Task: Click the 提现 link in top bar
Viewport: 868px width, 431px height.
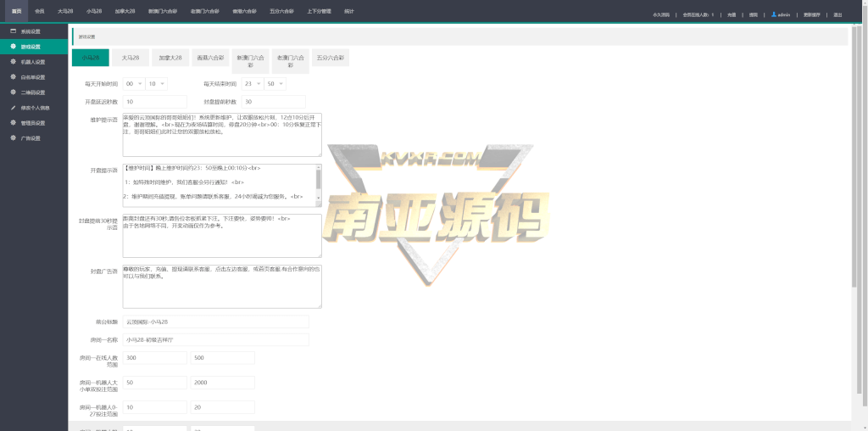Action: tap(753, 15)
